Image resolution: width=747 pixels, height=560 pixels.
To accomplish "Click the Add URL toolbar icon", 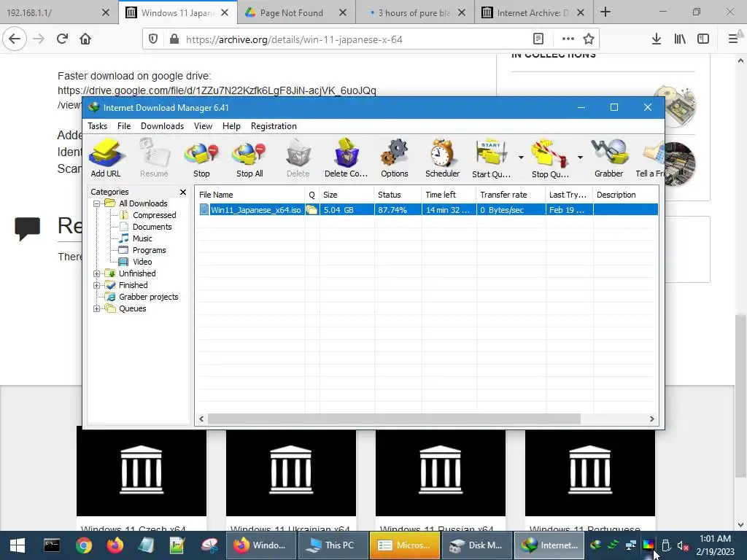I will (106, 158).
